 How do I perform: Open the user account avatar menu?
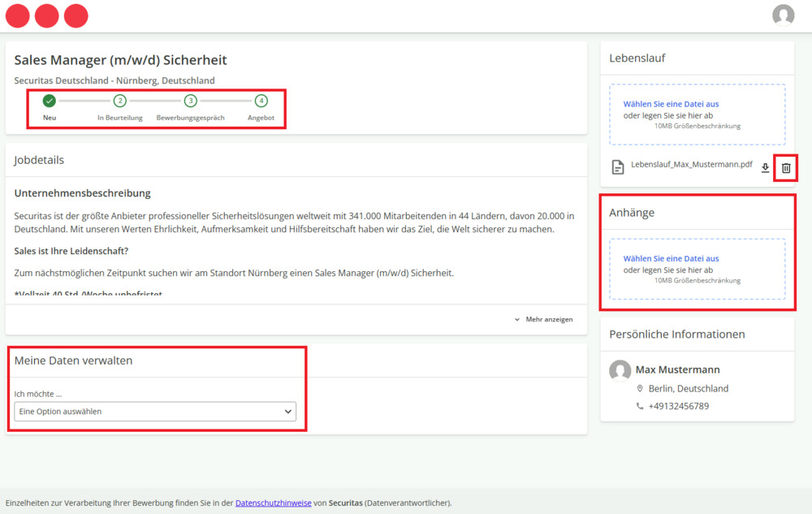click(783, 15)
